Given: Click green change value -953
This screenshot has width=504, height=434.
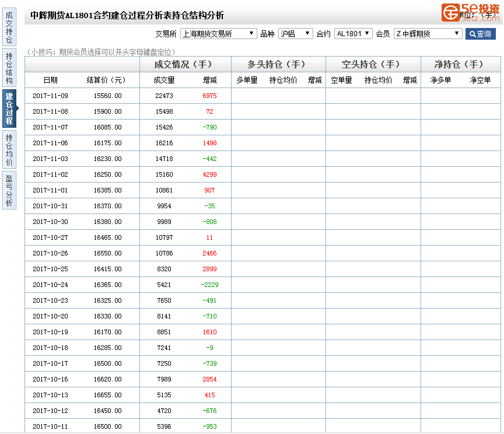Looking at the screenshot, I should [209, 426].
